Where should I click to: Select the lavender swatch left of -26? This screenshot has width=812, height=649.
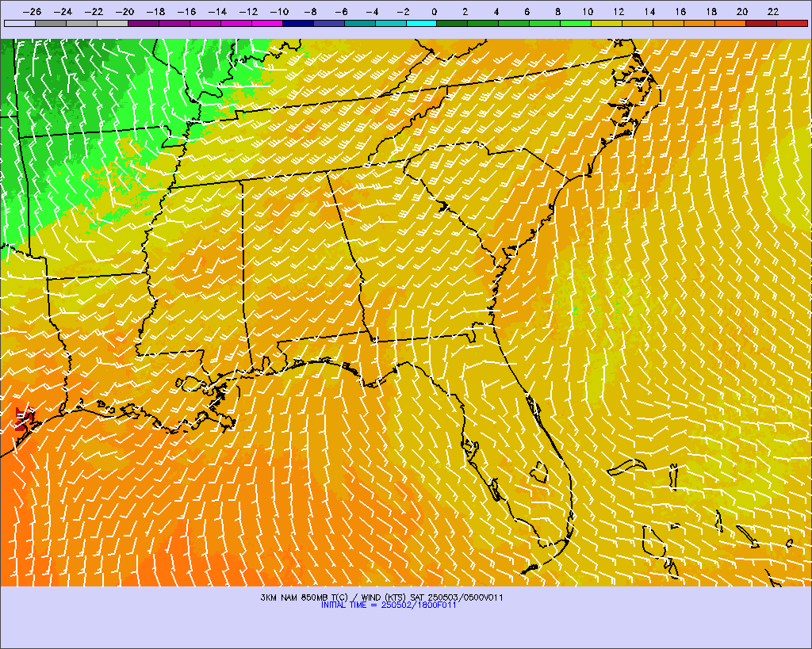20,23
